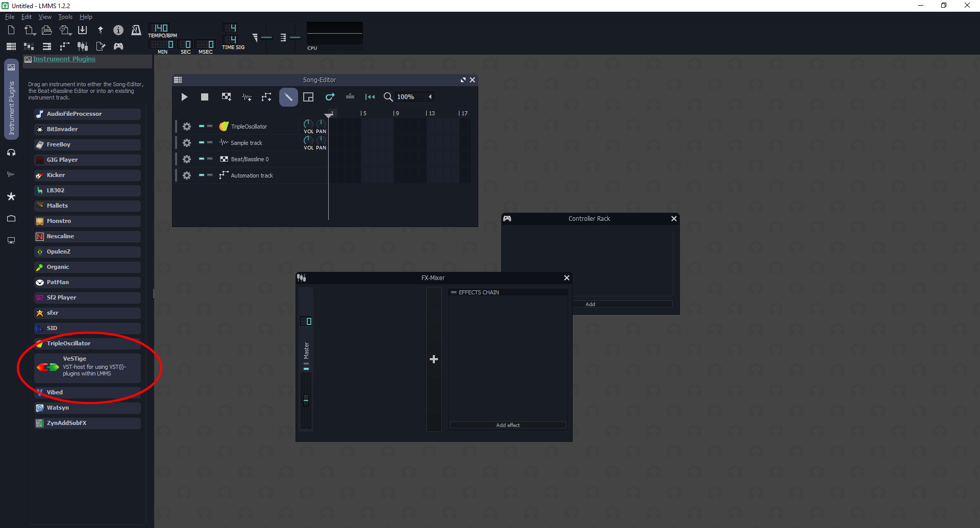Mute the TripleOscillator track
Image resolution: width=980 pixels, height=528 pixels.
pyautogui.click(x=202, y=126)
